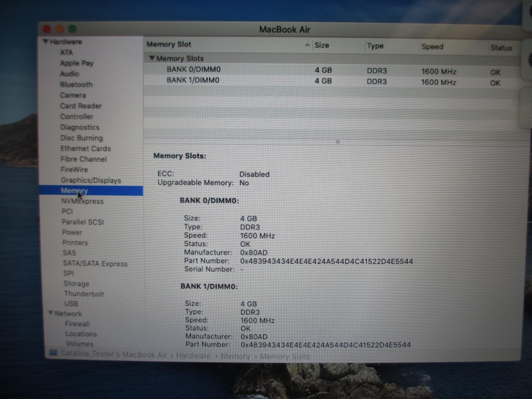Click the Disabled value next to ECC

pyautogui.click(x=255, y=174)
